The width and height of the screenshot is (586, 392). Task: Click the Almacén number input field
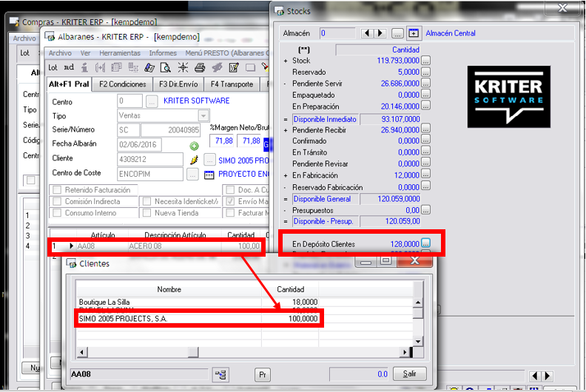click(337, 33)
